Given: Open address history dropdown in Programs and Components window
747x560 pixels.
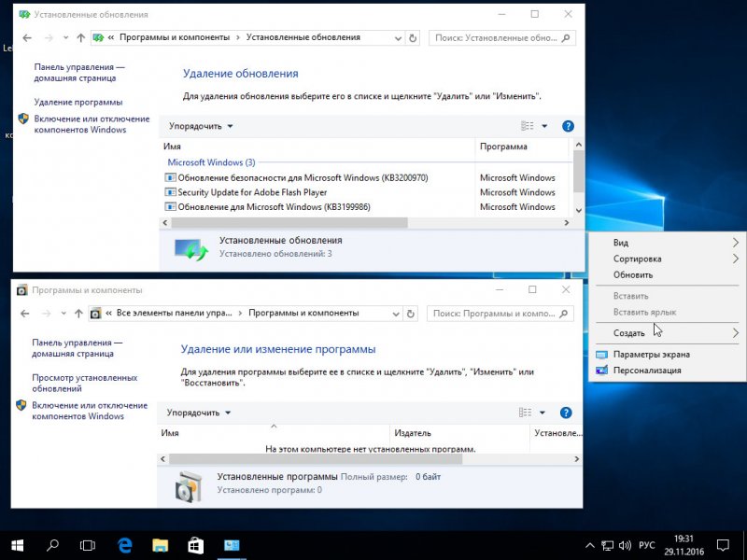Looking at the screenshot, I should click(396, 314).
